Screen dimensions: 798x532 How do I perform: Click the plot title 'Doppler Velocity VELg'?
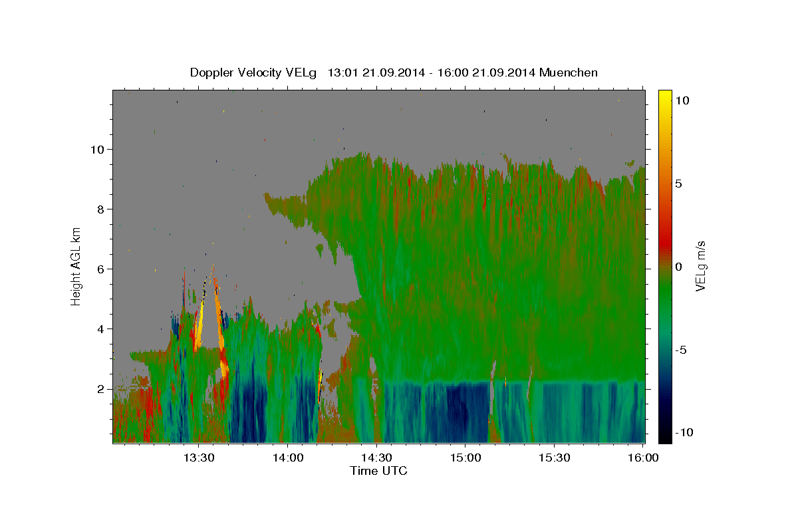coord(255,72)
